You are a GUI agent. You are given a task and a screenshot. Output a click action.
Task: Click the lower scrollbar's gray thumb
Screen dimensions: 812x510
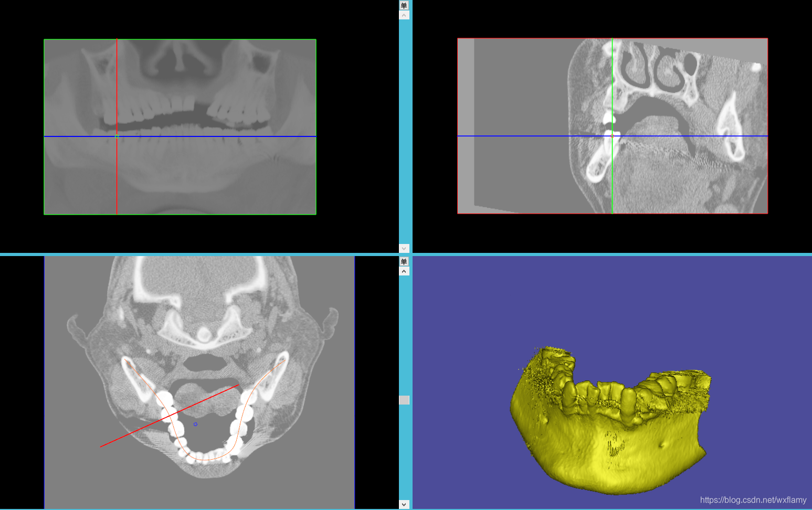[x=404, y=400]
